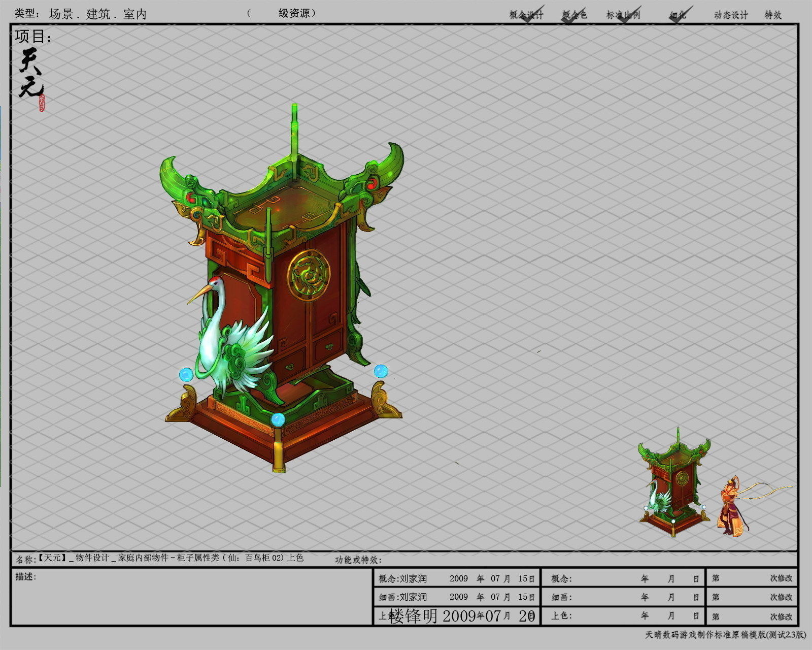812x650 pixels.
Task: Click the 项目: label
Action: 33,36
